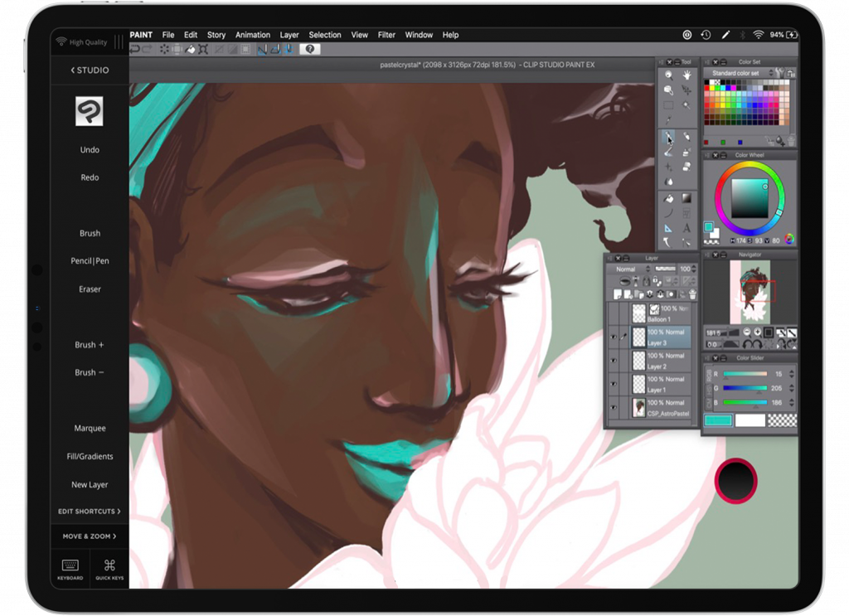This screenshot has height=616, width=849.
Task: Select the Pencil tool in Tool palette
Action: (686, 137)
